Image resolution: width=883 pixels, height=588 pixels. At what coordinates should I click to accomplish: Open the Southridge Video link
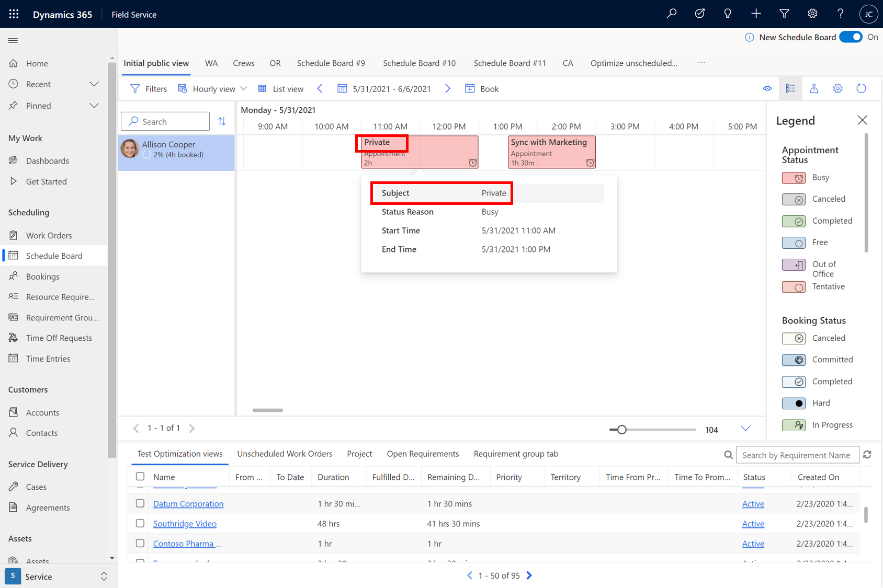(x=185, y=524)
